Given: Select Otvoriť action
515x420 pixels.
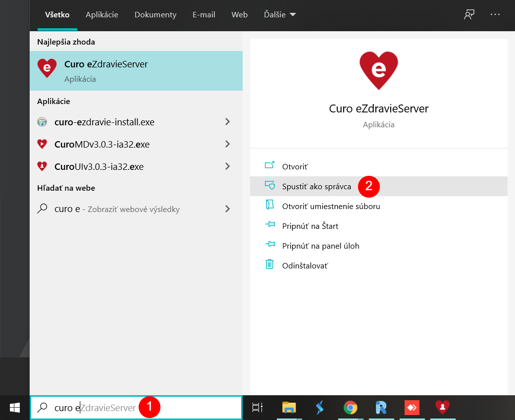Looking at the screenshot, I should coord(379,166).
